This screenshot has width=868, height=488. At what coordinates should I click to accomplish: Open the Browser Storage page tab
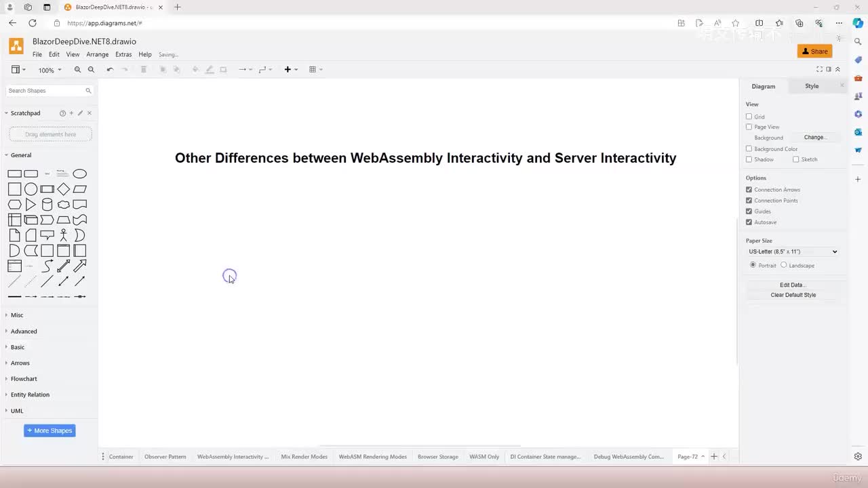(x=438, y=457)
